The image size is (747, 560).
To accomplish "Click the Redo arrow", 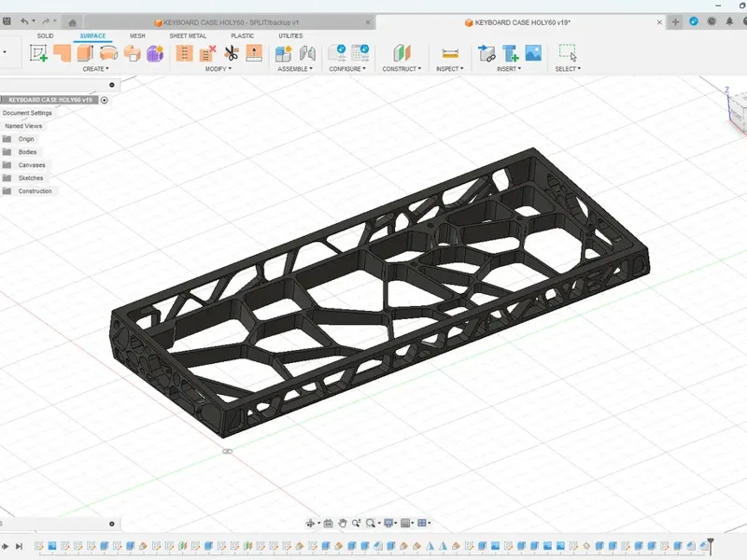I will point(46,21).
